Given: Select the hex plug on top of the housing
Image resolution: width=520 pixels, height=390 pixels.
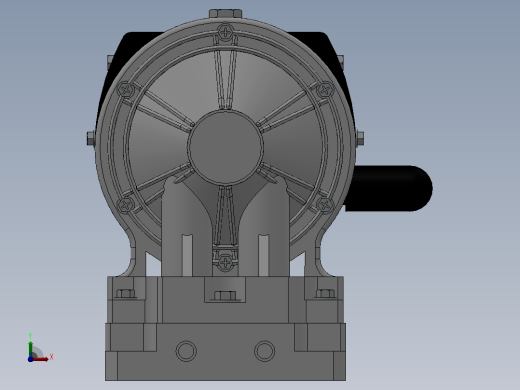Looking at the screenshot, I should tap(226, 14).
